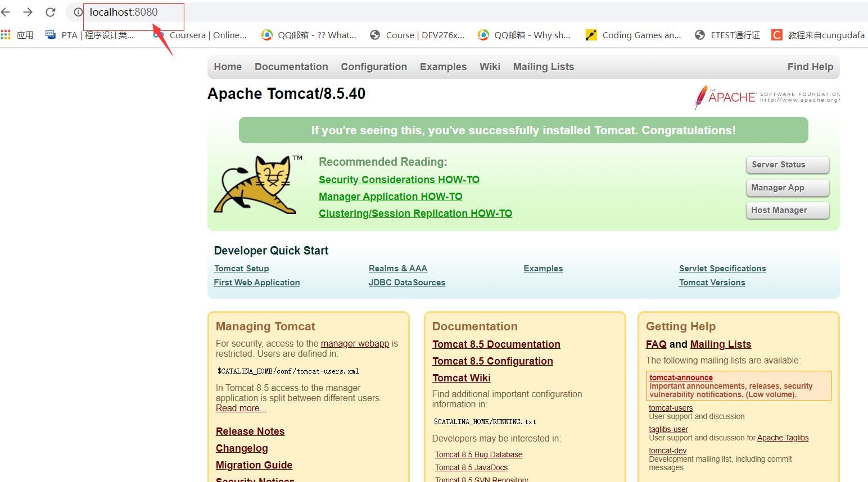Click the browser forward arrow
Image resolution: width=868 pixels, height=482 pixels.
click(x=28, y=12)
